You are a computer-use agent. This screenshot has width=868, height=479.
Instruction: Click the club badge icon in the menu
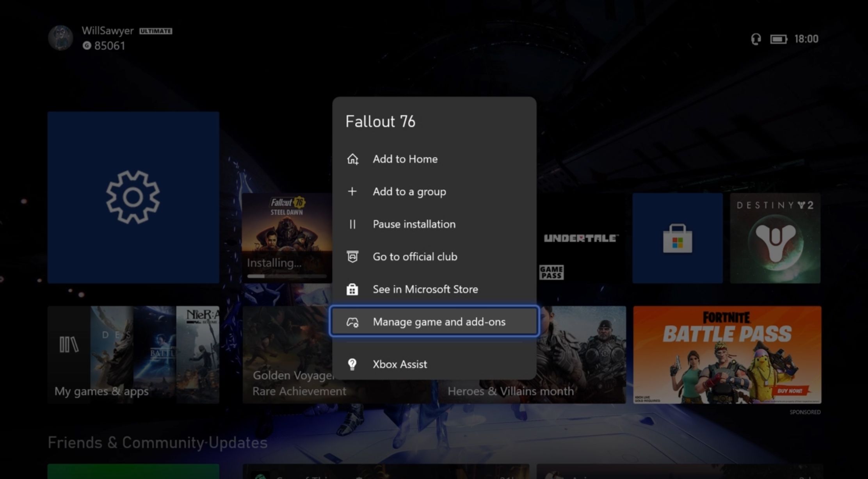pyautogui.click(x=352, y=256)
